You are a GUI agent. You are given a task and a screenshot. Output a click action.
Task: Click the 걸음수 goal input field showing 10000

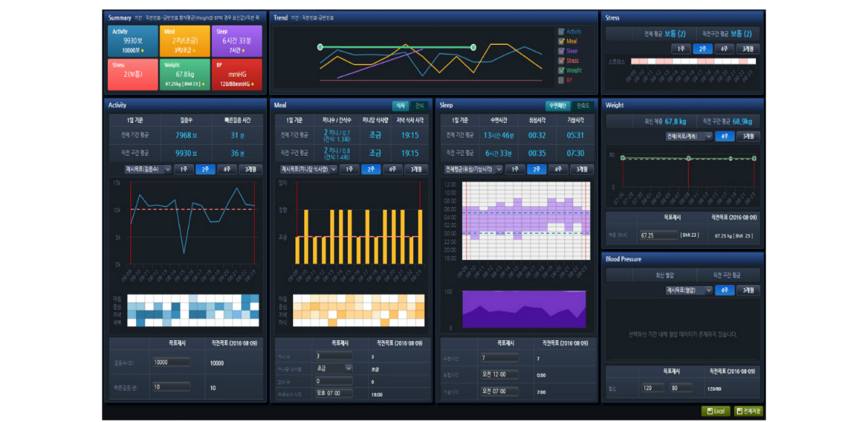171,363
